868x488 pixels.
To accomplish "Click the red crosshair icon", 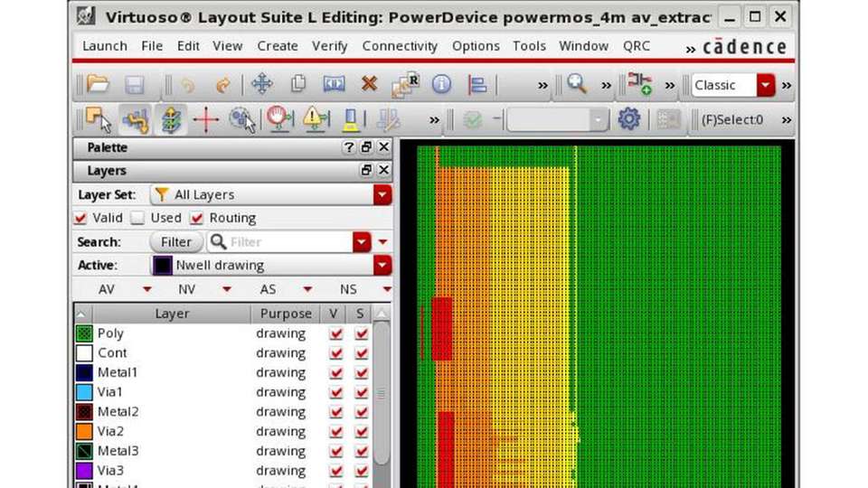I will click(x=206, y=119).
